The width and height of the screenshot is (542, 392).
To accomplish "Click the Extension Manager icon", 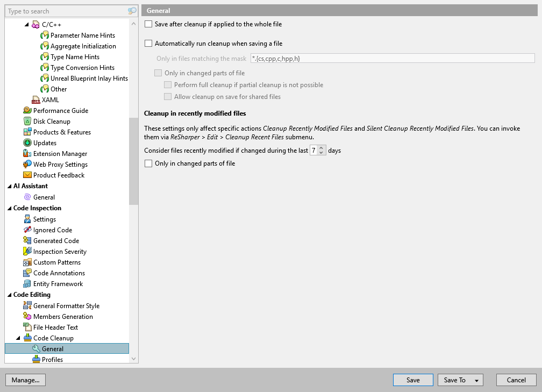I will coord(27,153).
